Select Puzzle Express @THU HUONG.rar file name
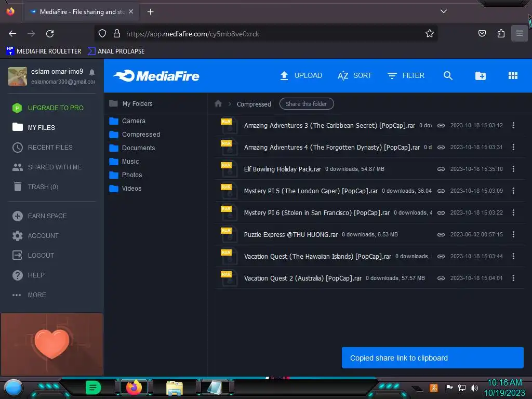Image resolution: width=532 pixels, height=399 pixels. pyautogui.click(x=291, y=234)
